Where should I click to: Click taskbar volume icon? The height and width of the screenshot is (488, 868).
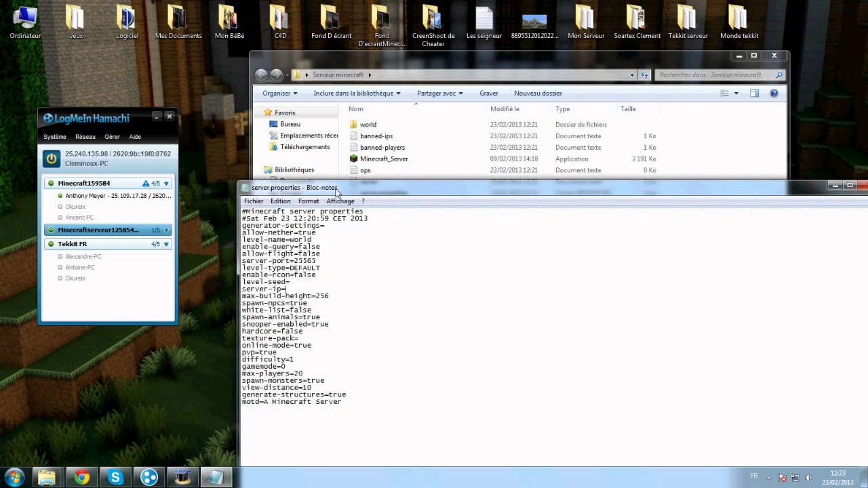(x=810, y=477)
